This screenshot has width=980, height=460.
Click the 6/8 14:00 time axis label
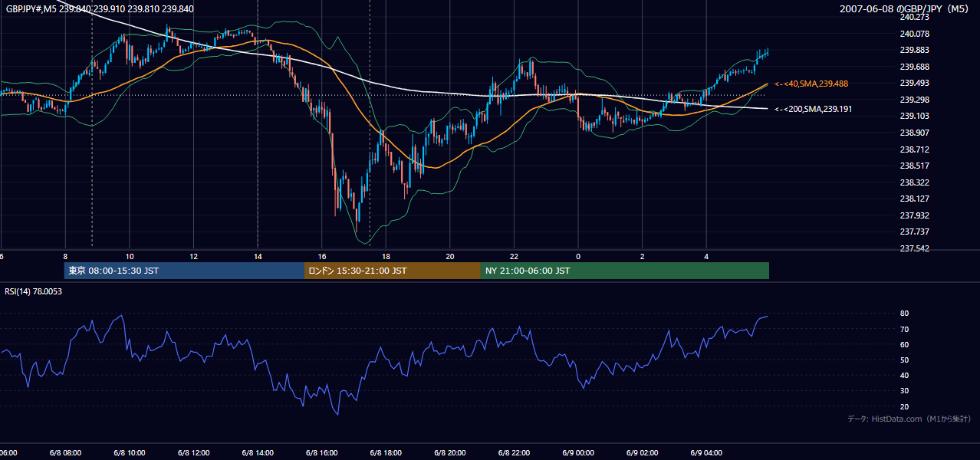click(258, 453)
